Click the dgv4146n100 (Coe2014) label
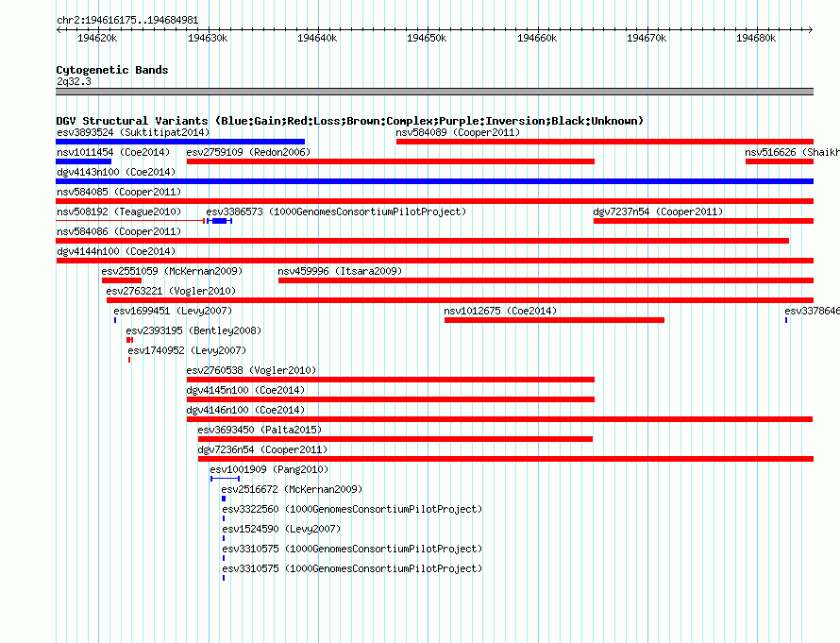840x643 pixels. (x=245, y=410)
